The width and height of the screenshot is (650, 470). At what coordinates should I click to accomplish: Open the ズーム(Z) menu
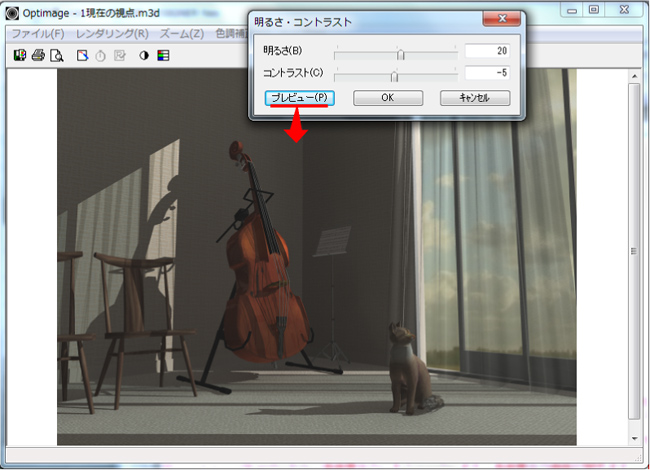point(181,33)
